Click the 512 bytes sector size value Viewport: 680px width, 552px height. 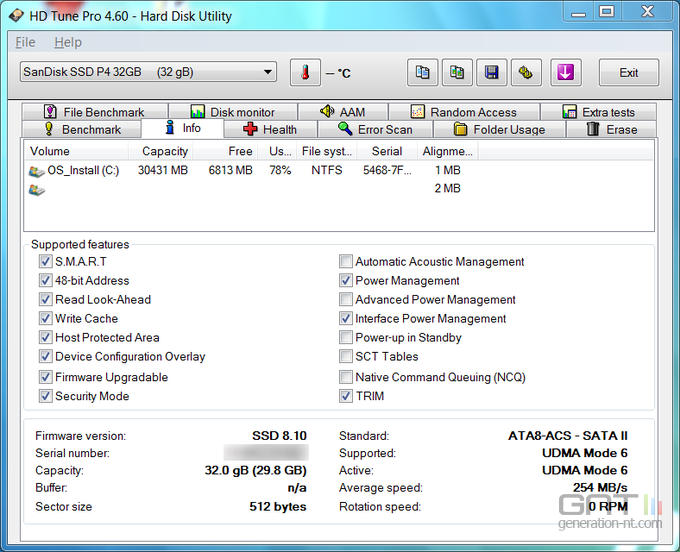coord(278,506)
